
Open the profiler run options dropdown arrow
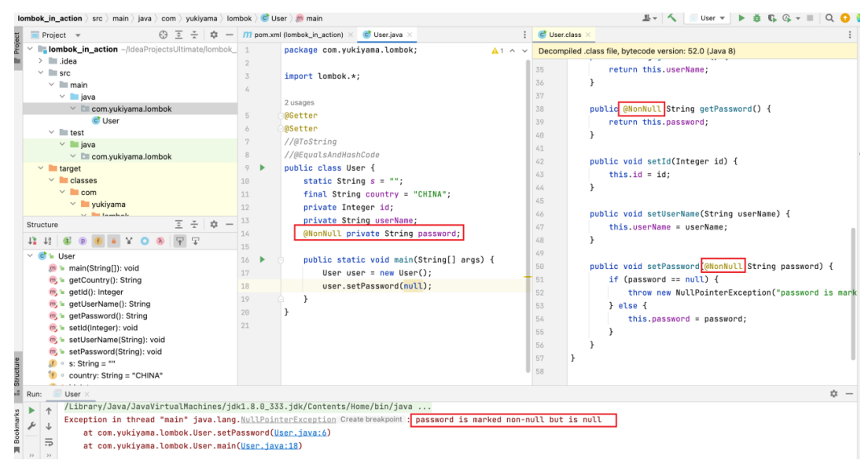pos(798,18)
